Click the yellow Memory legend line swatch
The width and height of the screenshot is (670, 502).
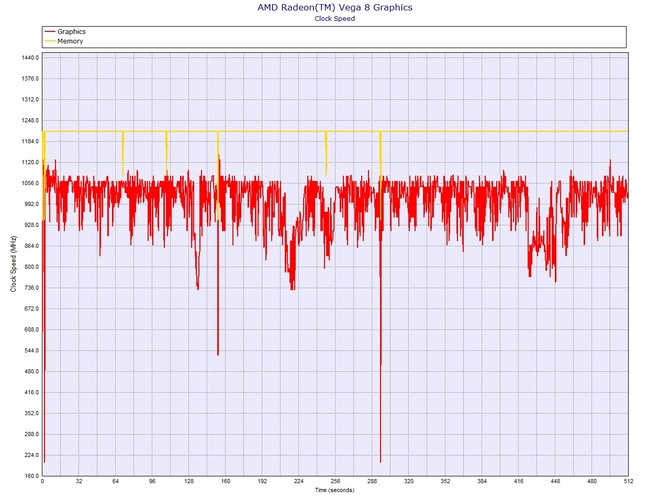[x=50, y=41]
